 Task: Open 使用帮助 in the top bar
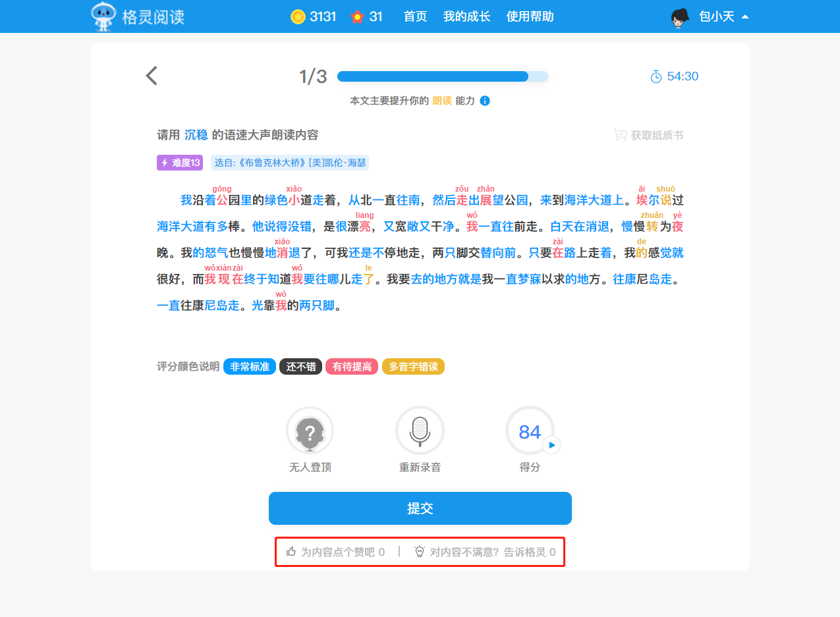click(x=530, y=17)
